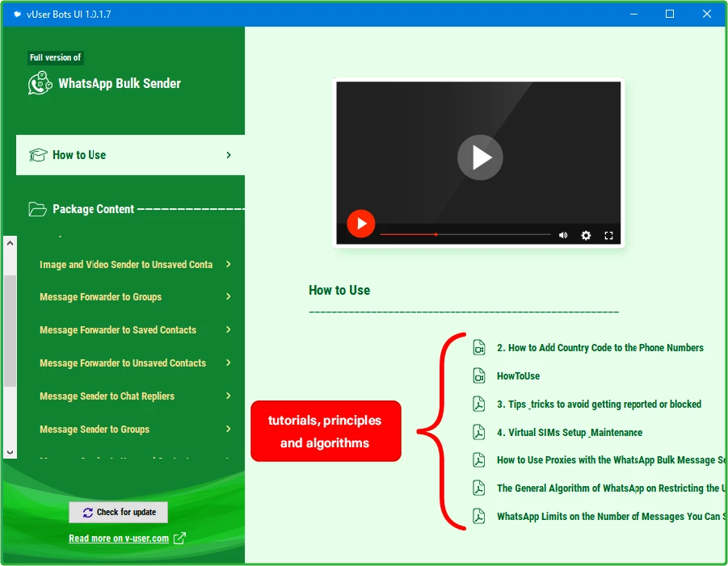This screenshot has width=728, height=566.
Task: Expand chevron for Image and Video Sender item
Action: (229, 264)
